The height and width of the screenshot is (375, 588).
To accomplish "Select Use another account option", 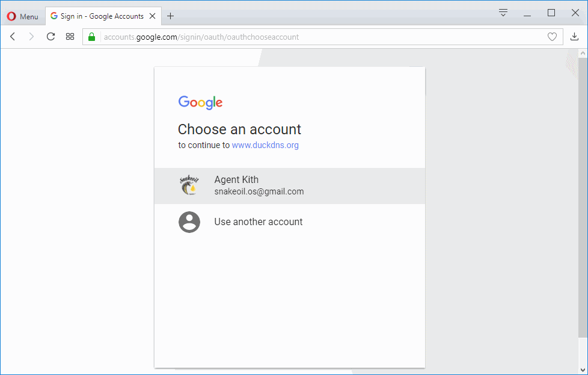I will click(x=290, y=222).
